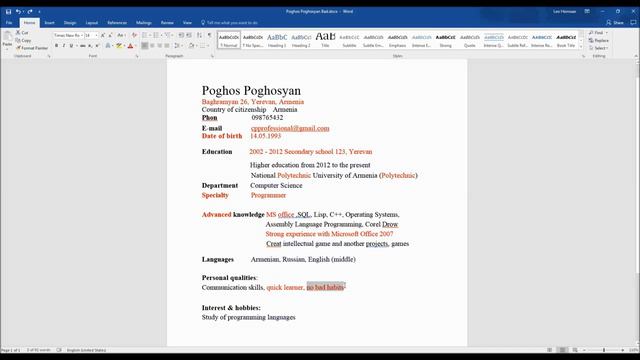The width and height of the screenshot is (640, 360).
Task: Align text left
Action: [144, 46]
